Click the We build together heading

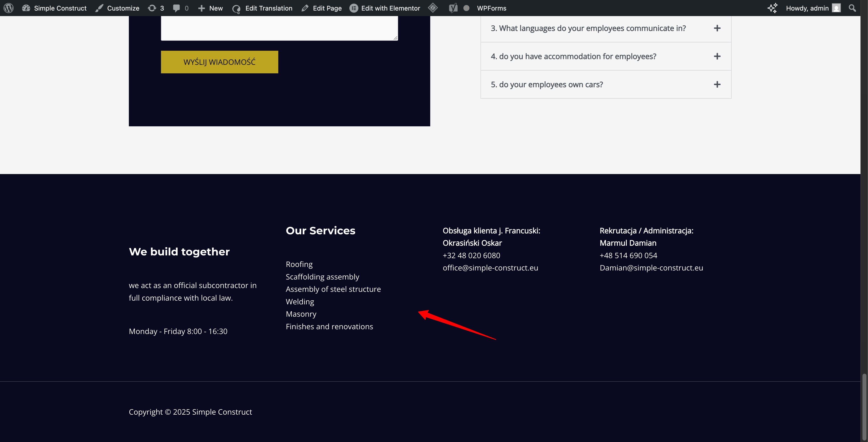point(179,252)
